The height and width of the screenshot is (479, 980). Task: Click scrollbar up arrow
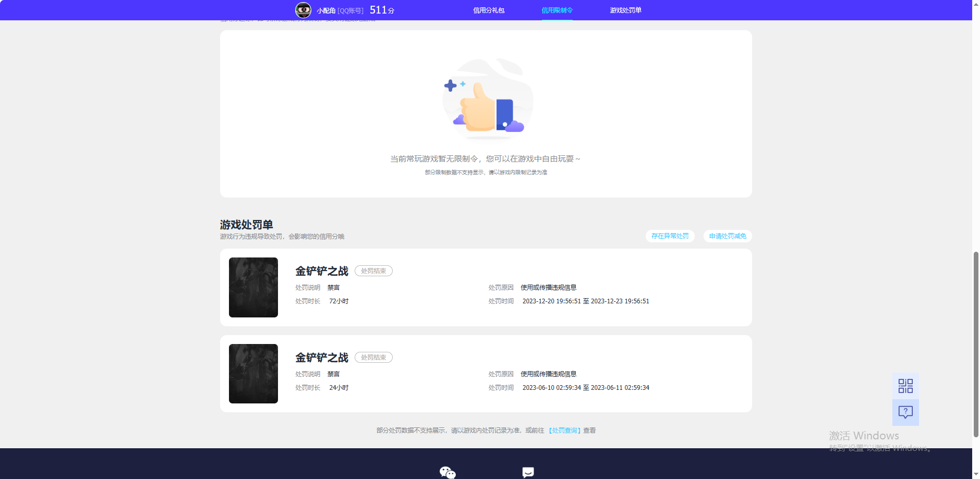[976, 4]
